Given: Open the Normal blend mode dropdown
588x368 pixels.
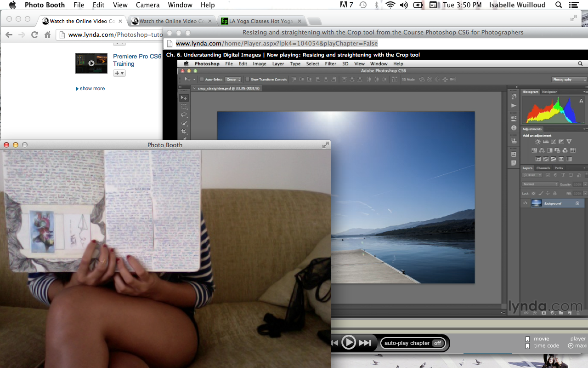Looking at the screenshot, I should tap(540, 184).
